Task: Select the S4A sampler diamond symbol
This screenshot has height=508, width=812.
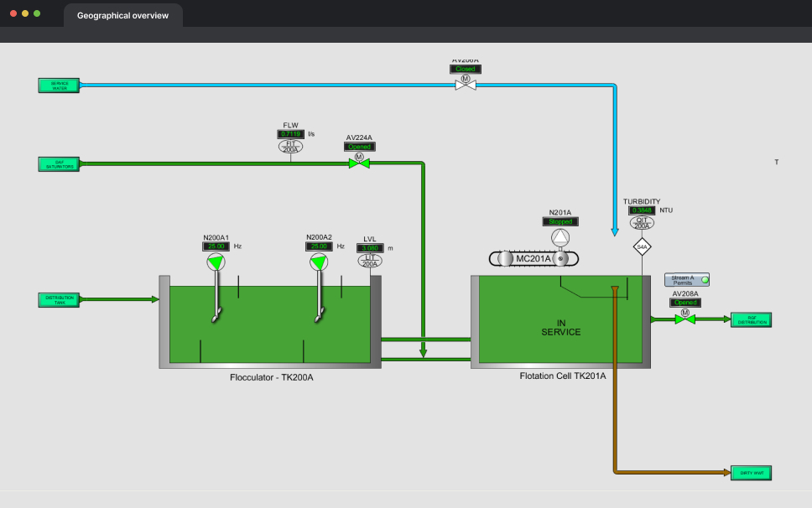Action: coord(641,246)
